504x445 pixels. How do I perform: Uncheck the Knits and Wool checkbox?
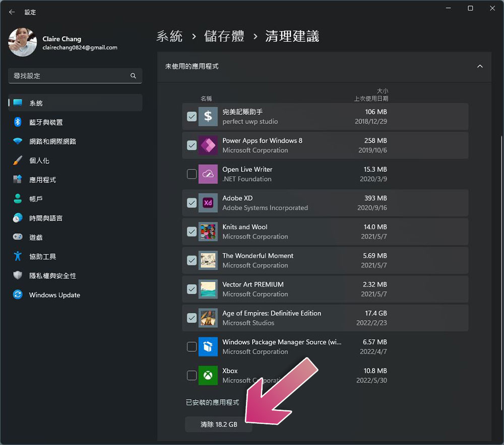click(192, 232)
